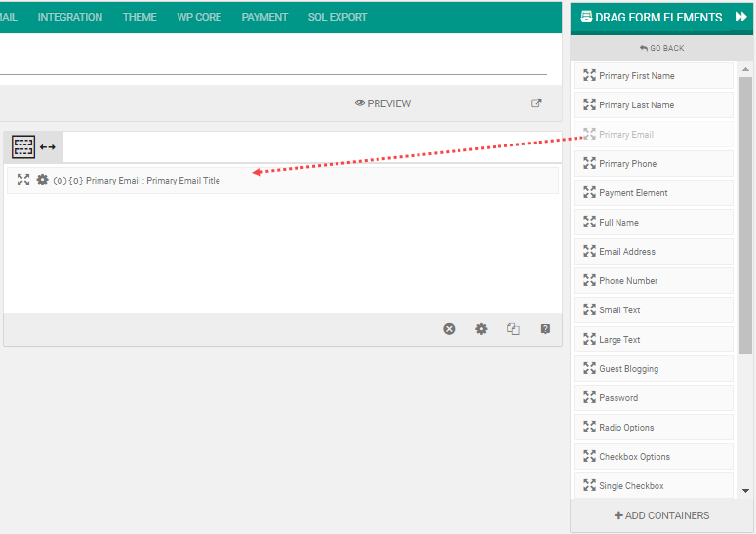Open container settings gear icon
Image resolution: width=756 pixels, height=534 pixels.
pos(481,329)
